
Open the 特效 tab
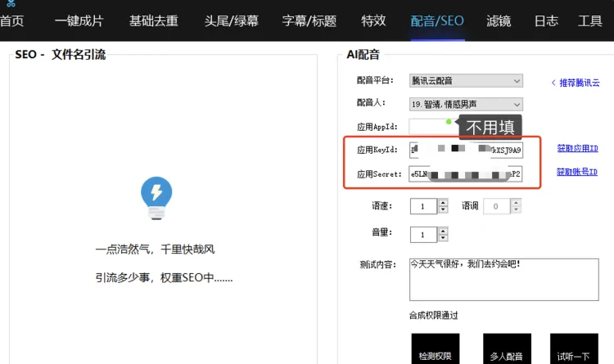coord(373,20)
